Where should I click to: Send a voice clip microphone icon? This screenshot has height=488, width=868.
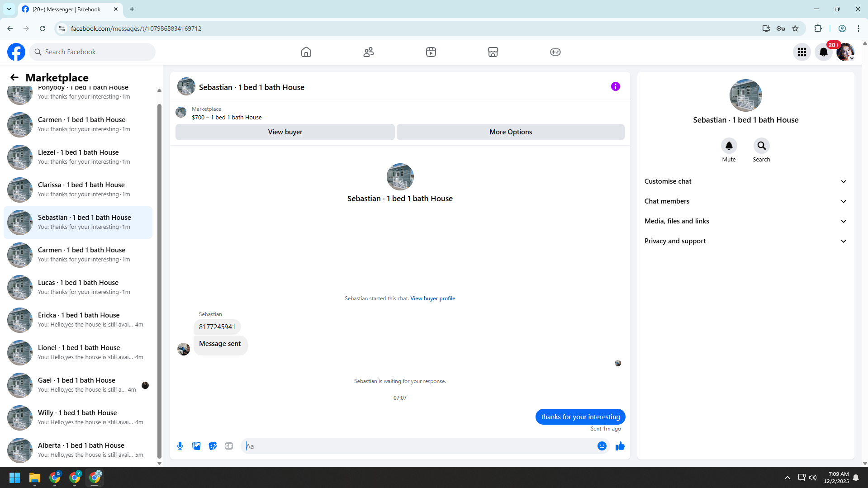pyautogui.click(x=180, y=446)
